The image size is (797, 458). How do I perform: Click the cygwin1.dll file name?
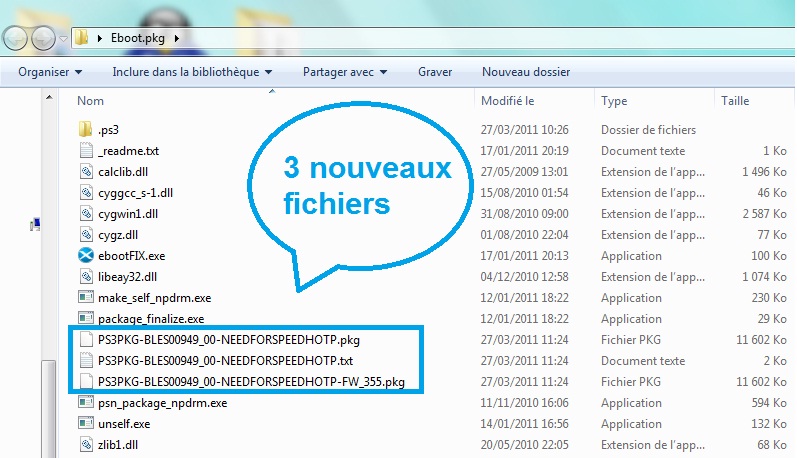[x=128, y=214]
